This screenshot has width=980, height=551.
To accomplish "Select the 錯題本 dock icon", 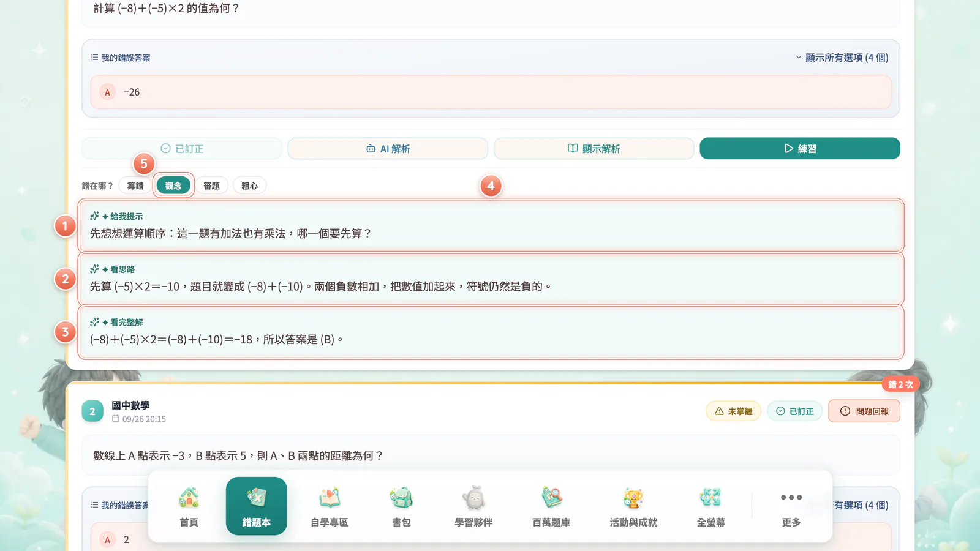I will [x=256, y=506].
